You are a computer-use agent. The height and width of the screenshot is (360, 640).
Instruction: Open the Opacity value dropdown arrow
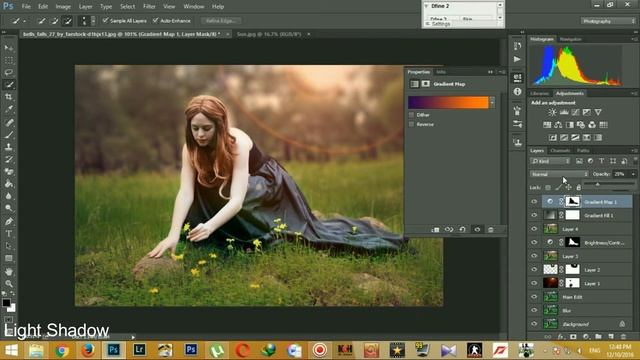633,174
